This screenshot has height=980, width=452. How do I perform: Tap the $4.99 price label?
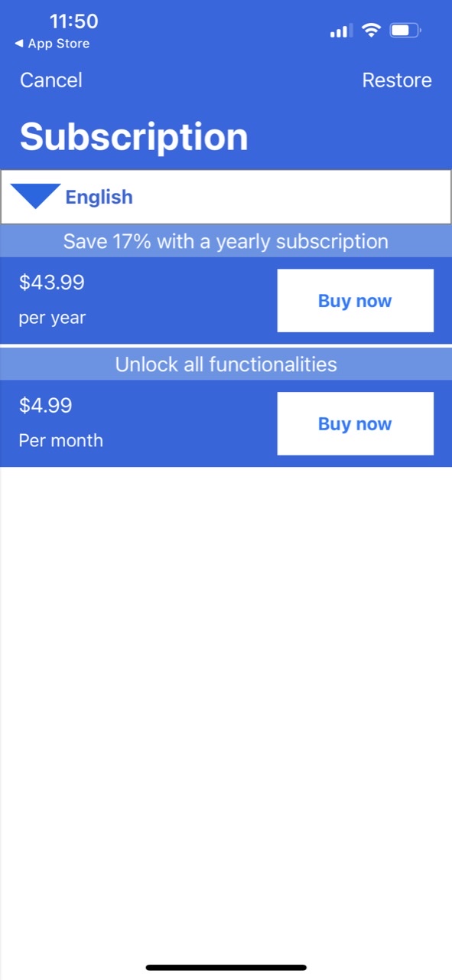pos(45,405)
